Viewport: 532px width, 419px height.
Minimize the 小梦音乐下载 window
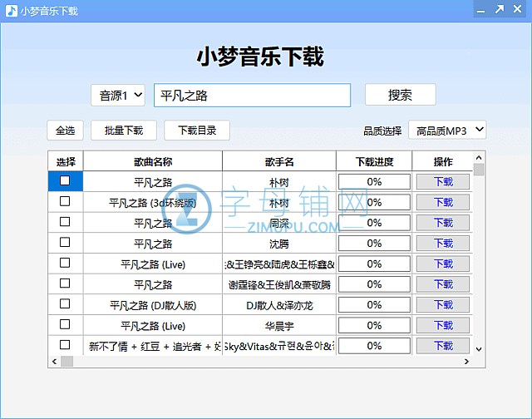(x=480, y=10)
